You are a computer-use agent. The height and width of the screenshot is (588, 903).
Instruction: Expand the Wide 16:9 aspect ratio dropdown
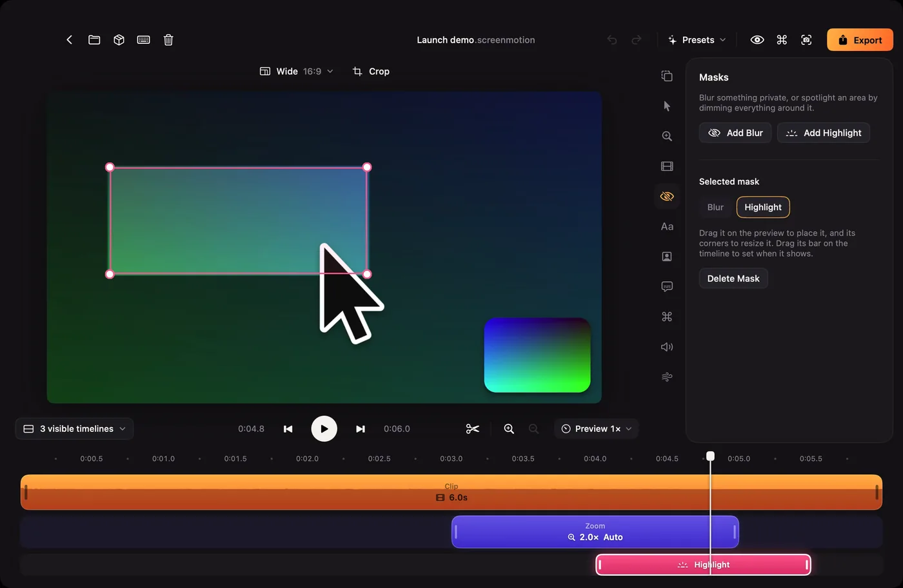tap(297, 72)
